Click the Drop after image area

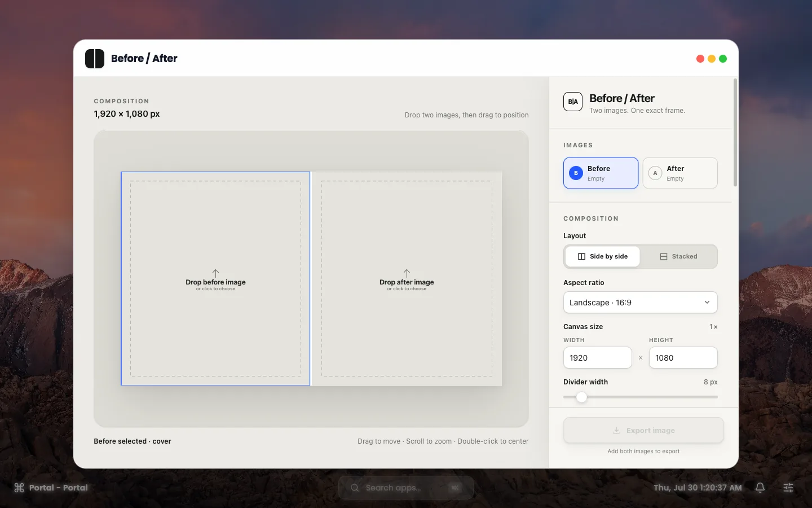[407, 279]
